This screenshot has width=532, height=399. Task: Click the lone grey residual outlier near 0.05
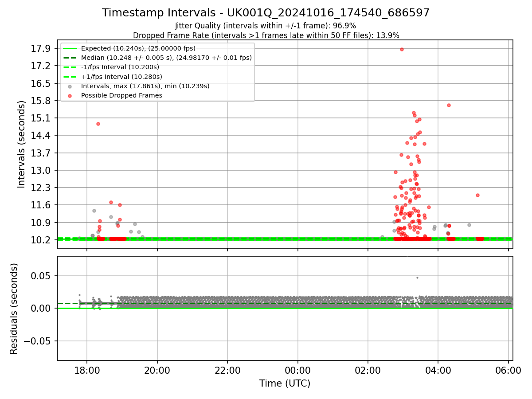417,278
